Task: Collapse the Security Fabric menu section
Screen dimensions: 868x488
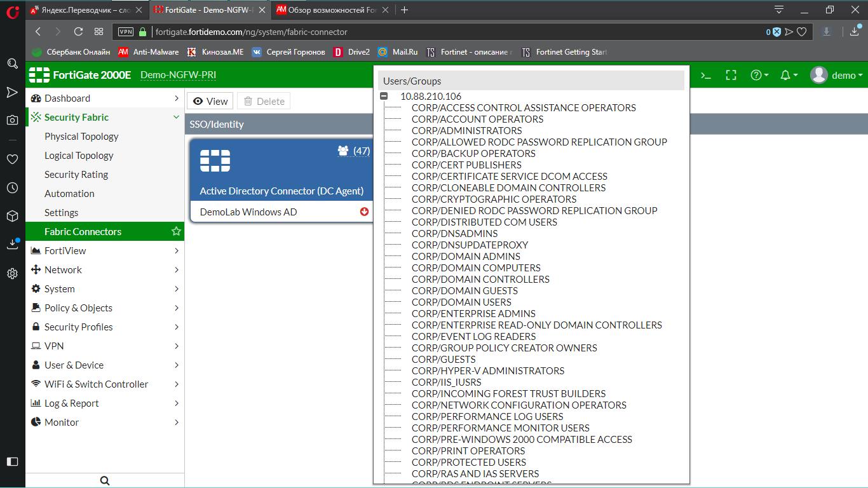Action: (x=105, y=117)
